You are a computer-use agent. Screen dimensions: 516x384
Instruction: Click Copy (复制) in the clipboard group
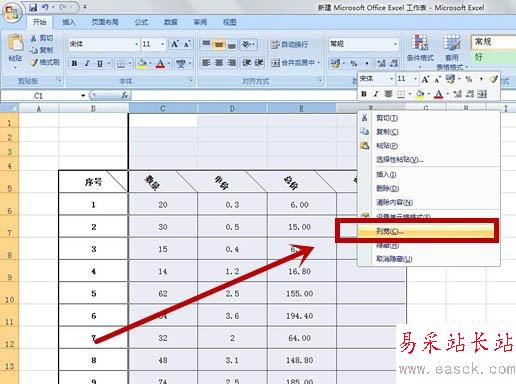(41, 50)
